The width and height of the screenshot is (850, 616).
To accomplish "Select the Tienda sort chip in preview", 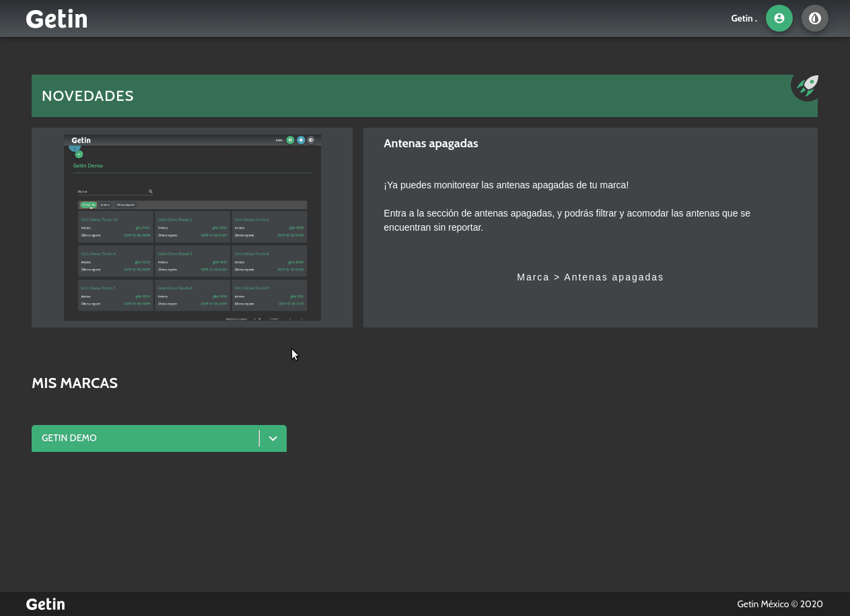I will (87, 205).
